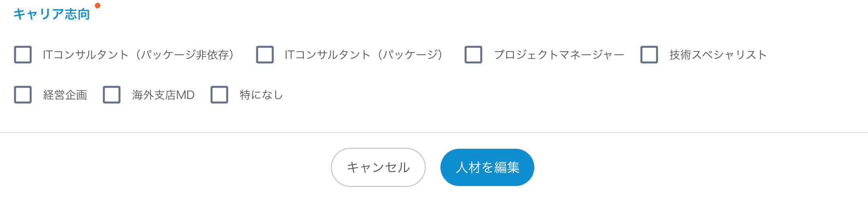
Task: Click the 経営企画 label text
Action: point(65,95)
